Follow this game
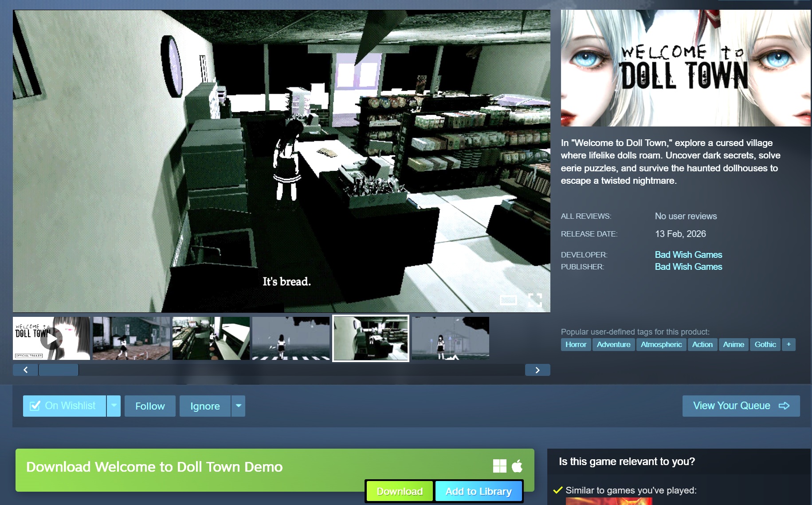The image size is (812, 505). click(150, 406)
